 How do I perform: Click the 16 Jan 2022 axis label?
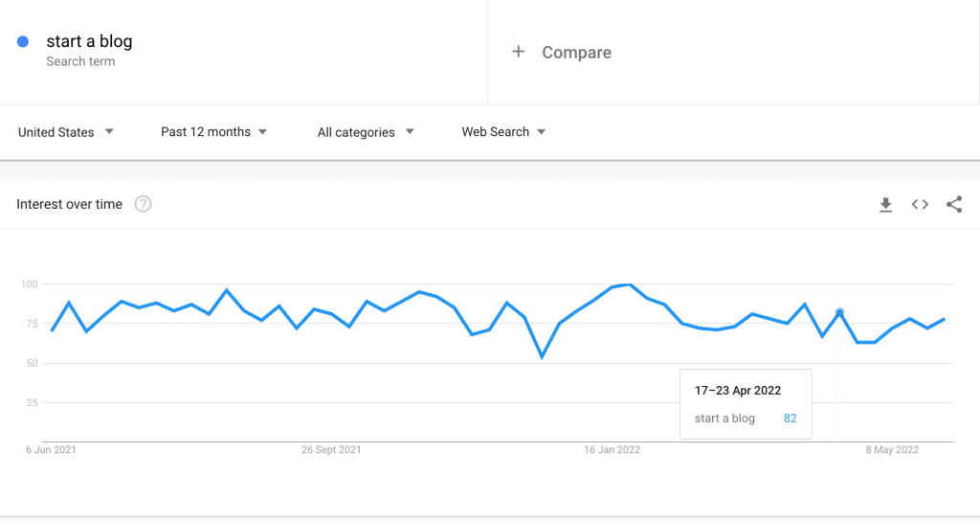612,449
